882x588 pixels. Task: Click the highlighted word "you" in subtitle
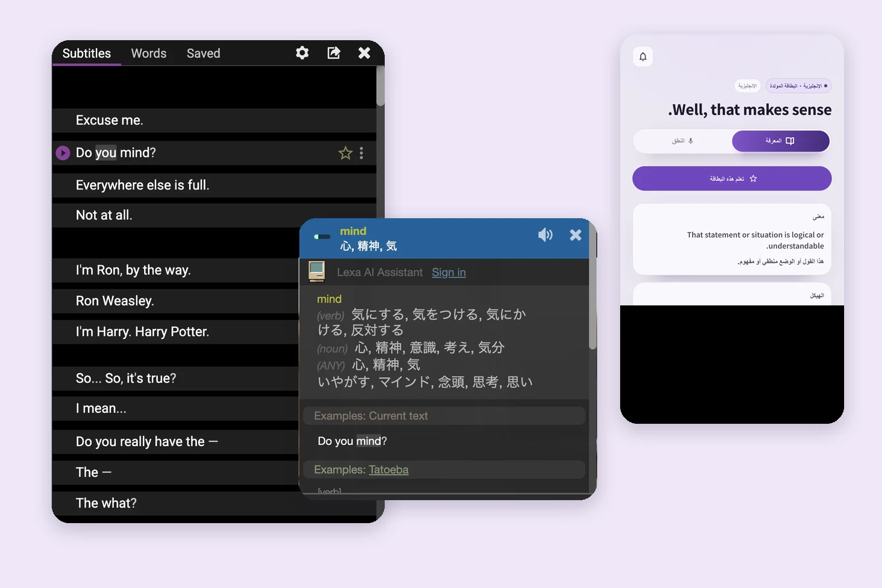(x=106, y=153)
